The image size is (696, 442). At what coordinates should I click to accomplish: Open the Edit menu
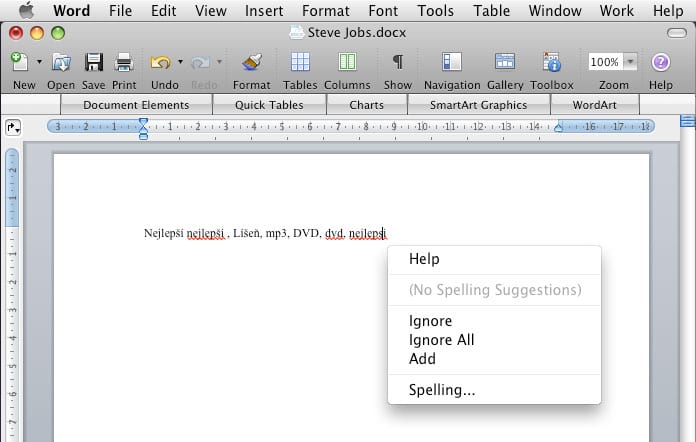pos(163,10)
